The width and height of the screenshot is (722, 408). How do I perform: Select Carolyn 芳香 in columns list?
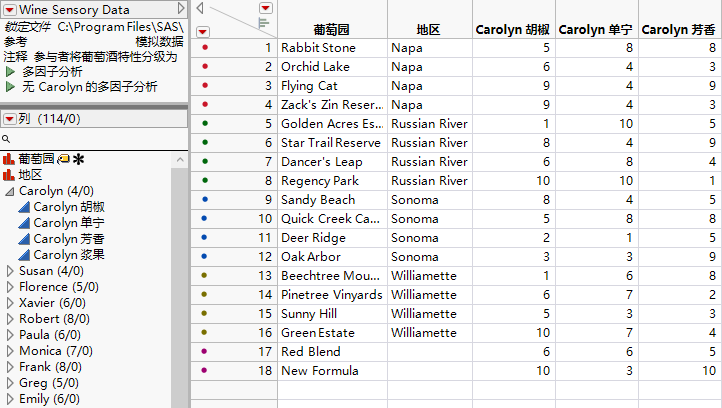coord(69,239)
